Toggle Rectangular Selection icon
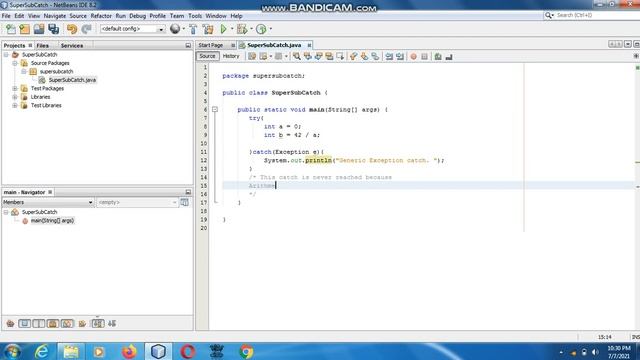This screenshot has width=640, height=360. tap(340, 56)
